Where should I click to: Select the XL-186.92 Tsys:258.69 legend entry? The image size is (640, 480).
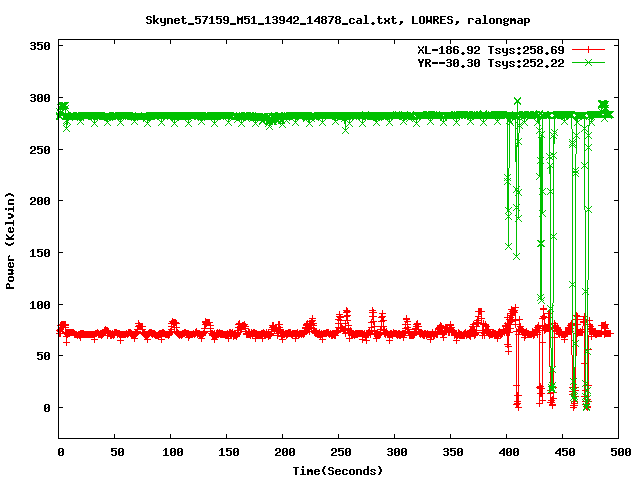(x=491, y=50)
